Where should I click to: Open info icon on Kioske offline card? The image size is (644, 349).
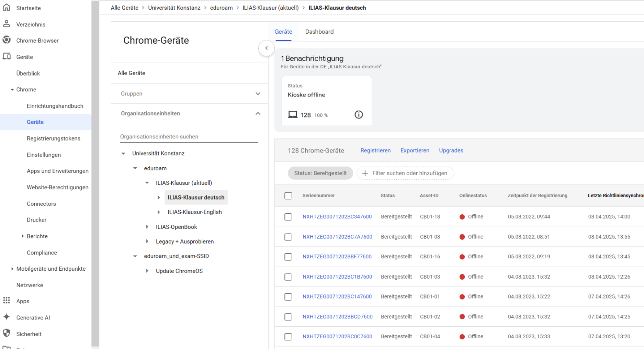pos(358,115)
